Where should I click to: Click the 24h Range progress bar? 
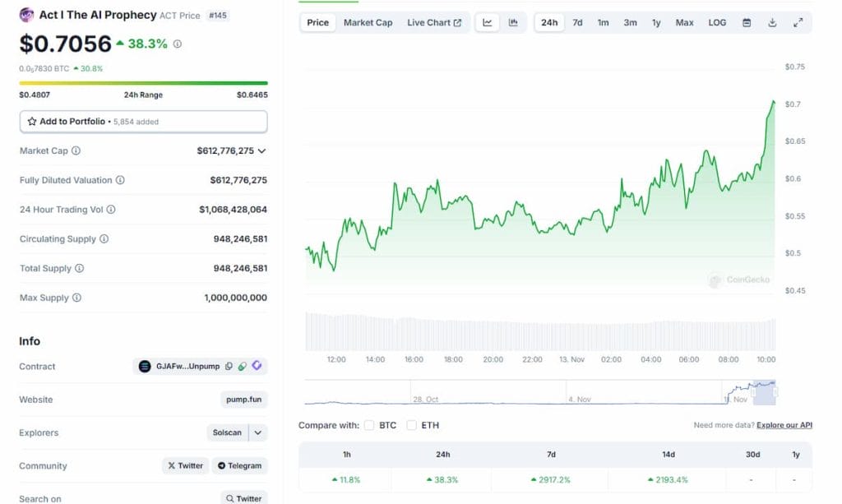click(x=143, y=83)
